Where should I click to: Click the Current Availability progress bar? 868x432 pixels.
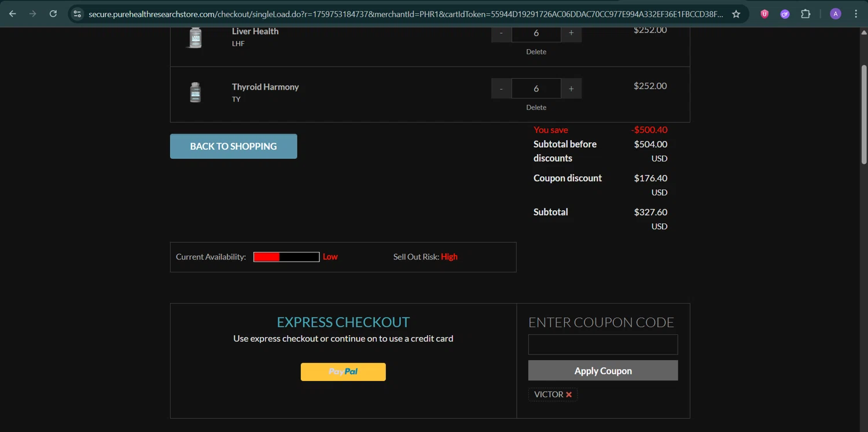click(286, 257)
